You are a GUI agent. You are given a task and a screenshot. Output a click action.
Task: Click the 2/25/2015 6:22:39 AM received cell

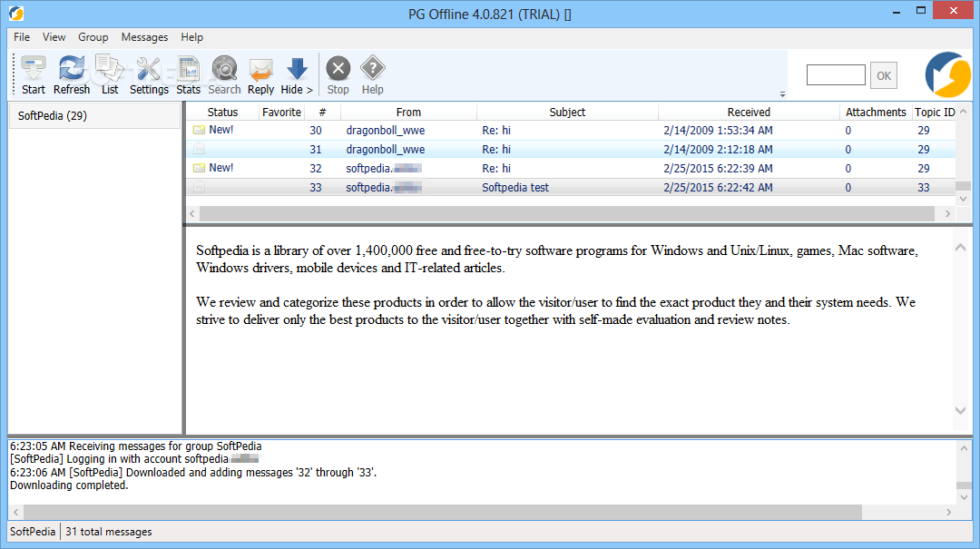click(x=718, y=168)
